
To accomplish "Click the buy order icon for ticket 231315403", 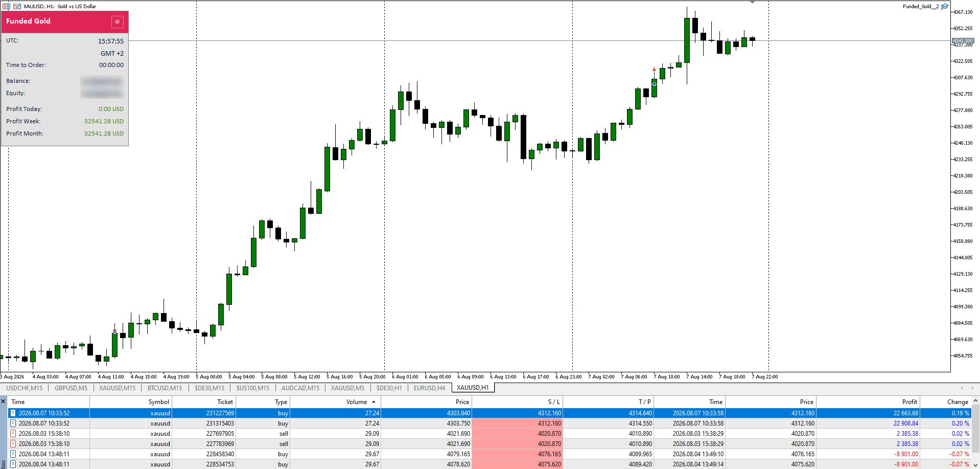I will 13,423.
